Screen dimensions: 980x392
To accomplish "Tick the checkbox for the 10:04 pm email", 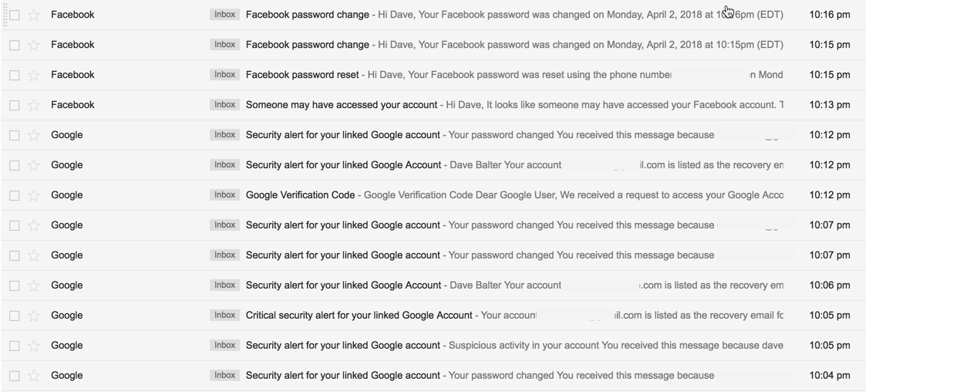I will click(15, 377).
